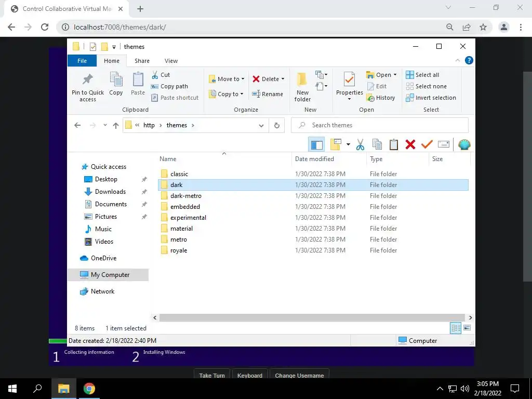Expand the Delete dropdown arrow
The image size is (532, 399).
(x=283, y=79)
